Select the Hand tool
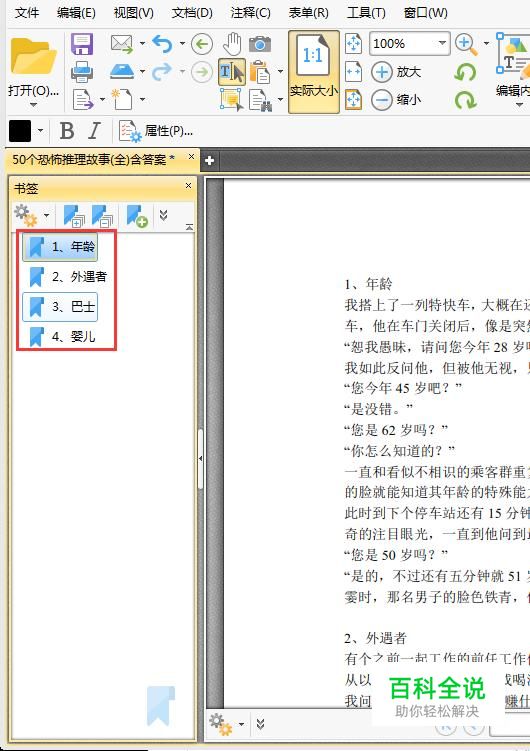The width and height of the screenshot is (530, 751). pos(232,44)
